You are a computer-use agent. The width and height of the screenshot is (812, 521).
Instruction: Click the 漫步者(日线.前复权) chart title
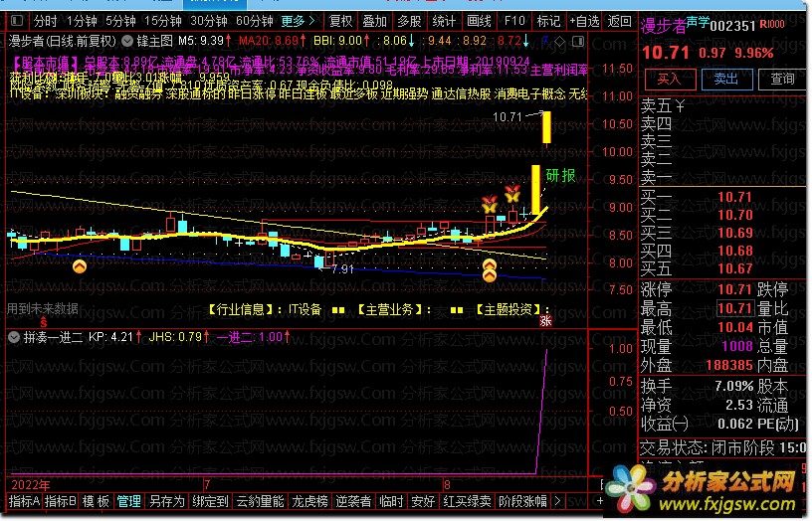62,41
